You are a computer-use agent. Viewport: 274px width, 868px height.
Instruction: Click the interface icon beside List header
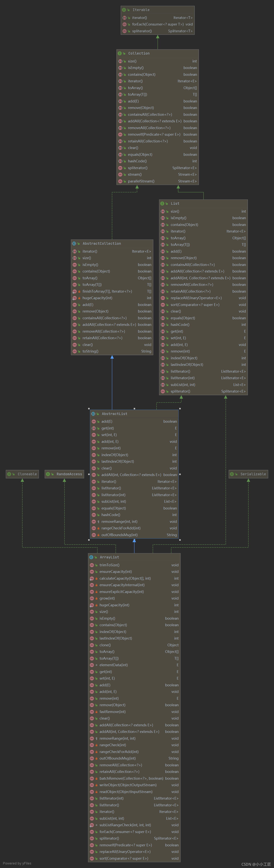coord(162,204)
